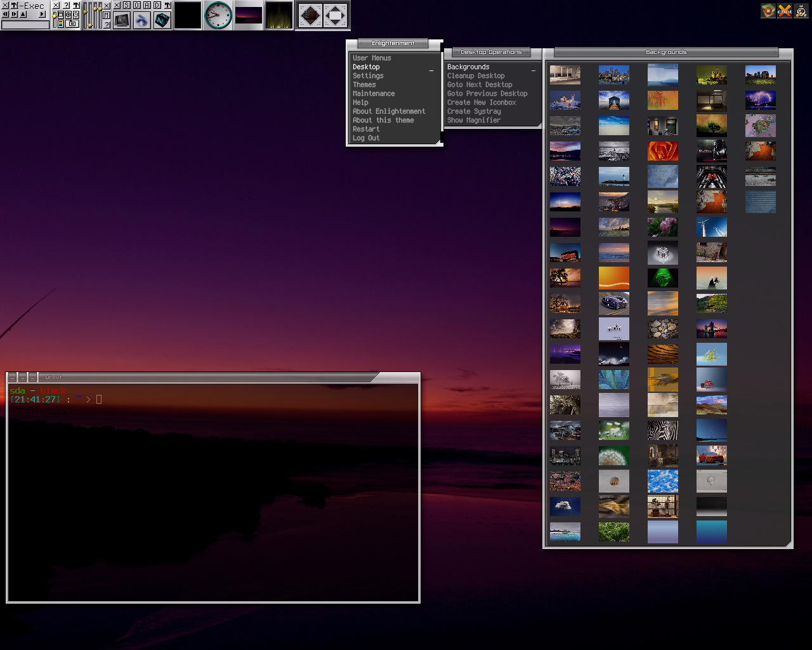
Task: Select the lightning storm background thumbnail
Action: [761, 100]
